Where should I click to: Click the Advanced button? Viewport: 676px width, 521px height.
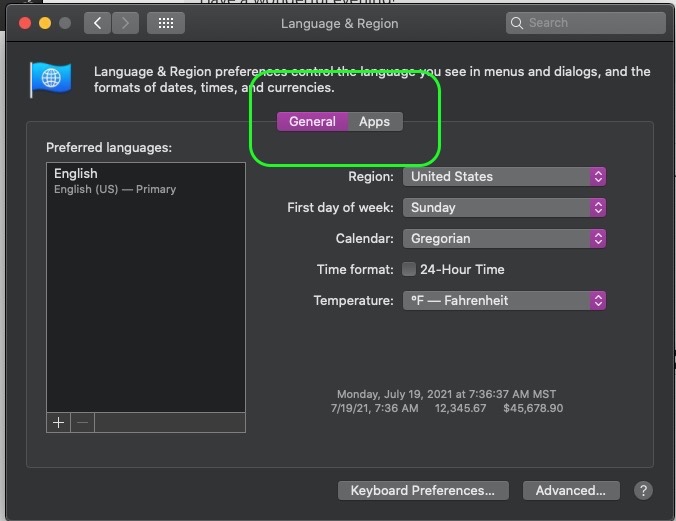coord(571,490)
